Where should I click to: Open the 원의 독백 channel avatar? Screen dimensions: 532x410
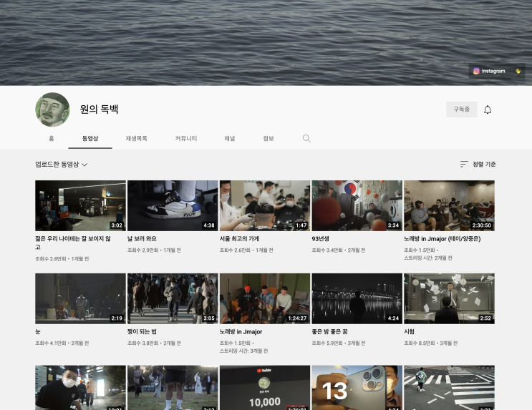52,109
